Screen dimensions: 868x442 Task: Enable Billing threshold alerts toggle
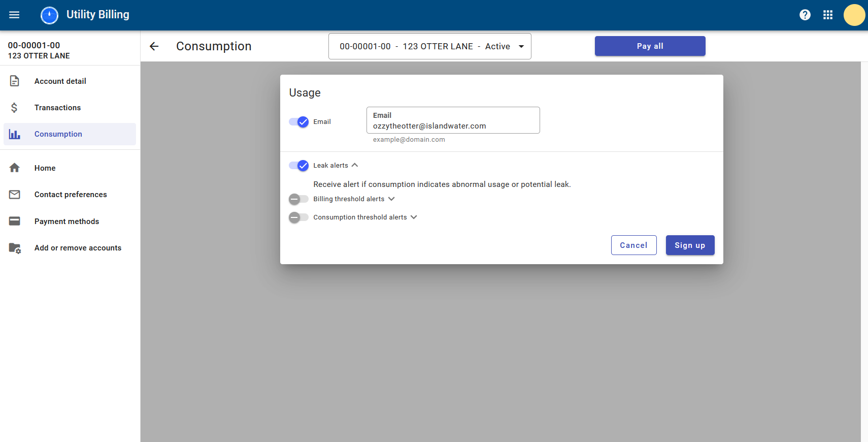(298, 199)
